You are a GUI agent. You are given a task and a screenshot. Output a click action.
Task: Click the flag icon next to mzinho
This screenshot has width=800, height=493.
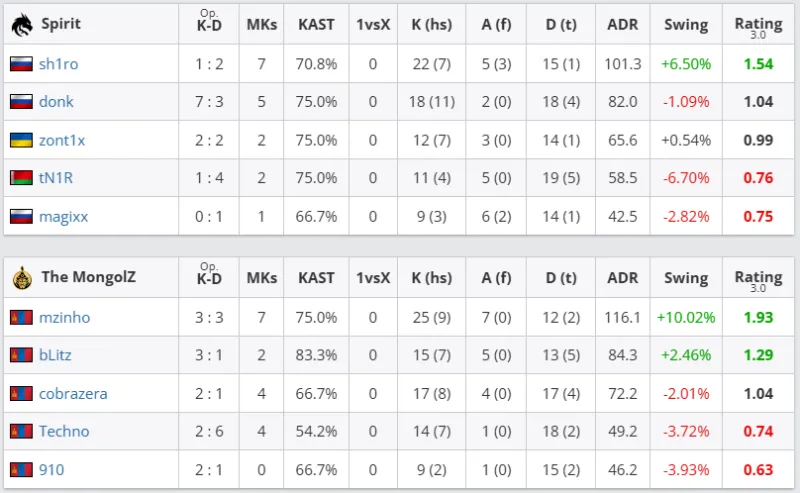(21, 318)
